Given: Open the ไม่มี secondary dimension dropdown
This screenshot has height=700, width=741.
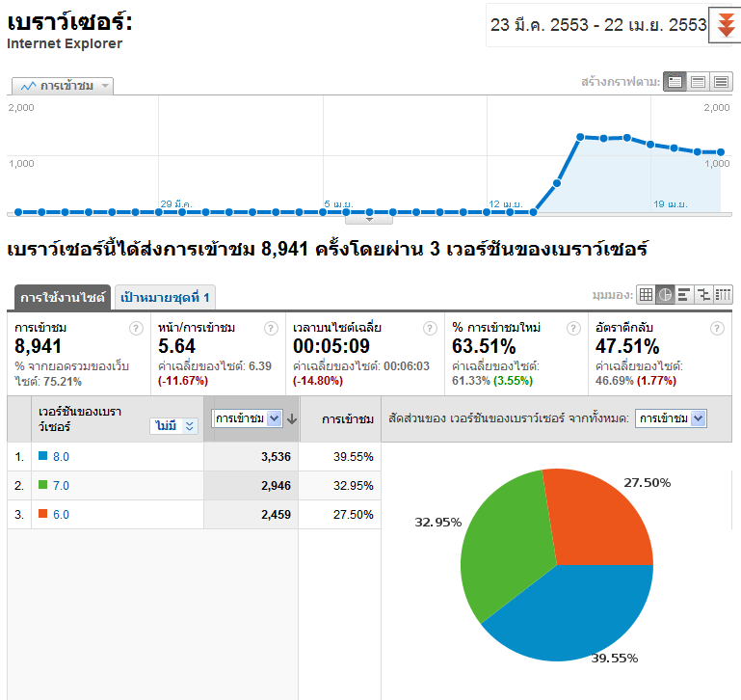Looking at the screenshot, I should click(x=173, y=425).
